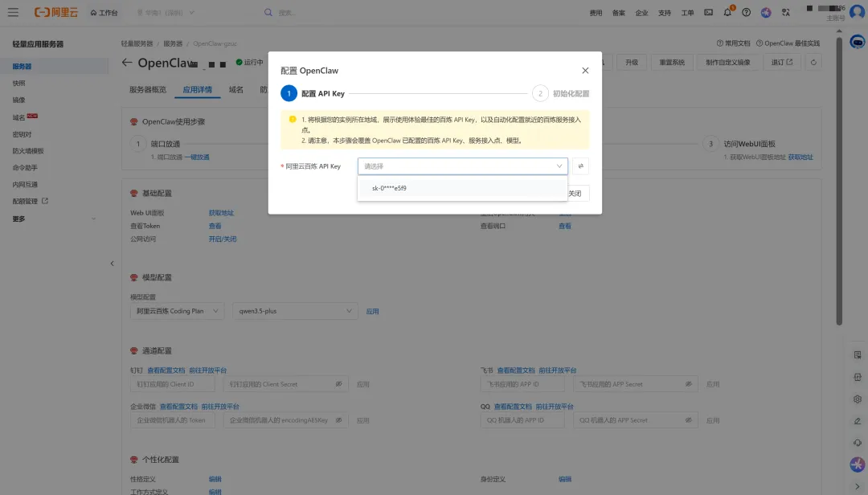This screenshot has height=495, width=868.
Task: Click the 飞书应用的 APP ID field
Action: pos(522,384)
